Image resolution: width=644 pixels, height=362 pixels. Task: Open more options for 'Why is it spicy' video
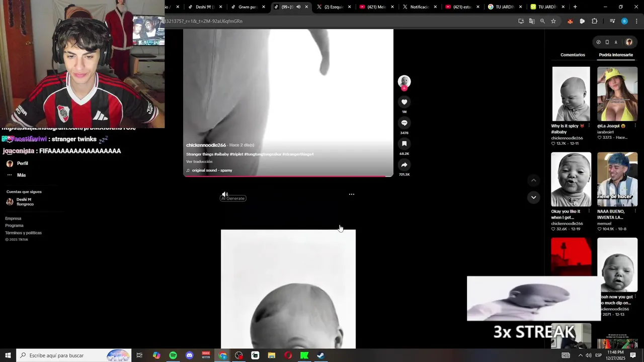[589, 126]
